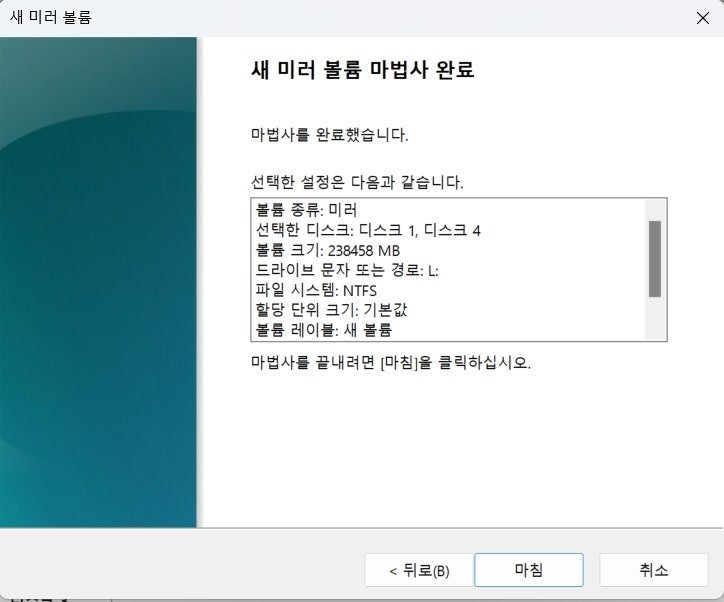The width and height of the screenshot is (724, 602).
Task: Click the 마법사를 끝내려면 instruction text
Action: click(391, 362)
